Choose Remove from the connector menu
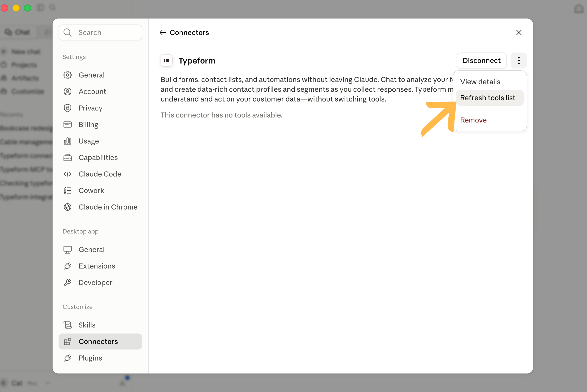Screen dimensions: 587x392 coord(490,120)
